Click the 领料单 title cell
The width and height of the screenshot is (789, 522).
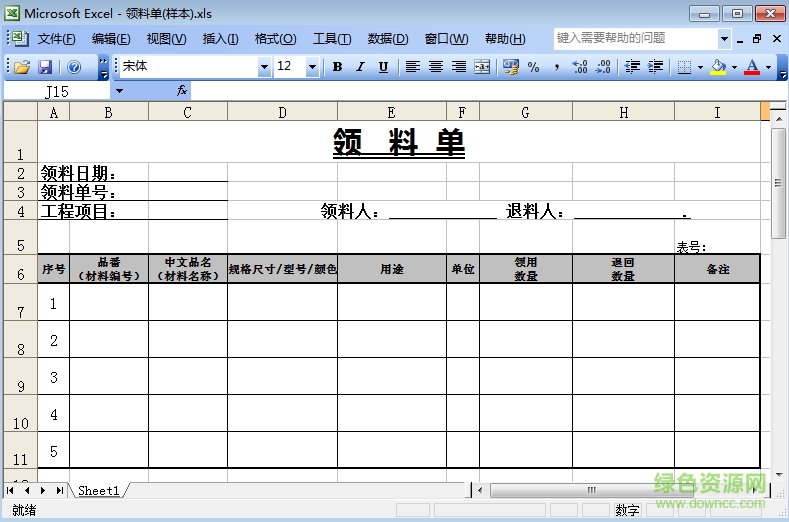pyautogui.click(x=399, y=142)
